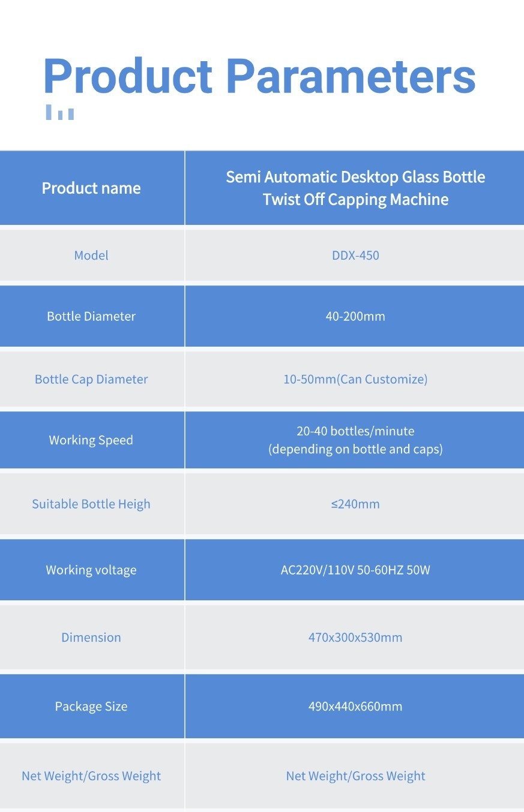Screen dimensions: 524x812
Task: Select the "Working Speed" label
Action: pos(91,440)
